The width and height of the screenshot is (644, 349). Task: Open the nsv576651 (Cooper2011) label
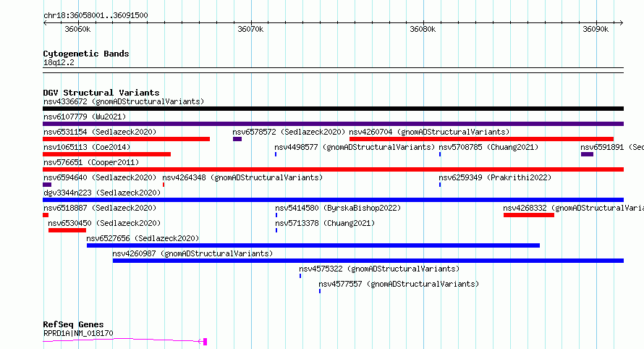coord(91,162)
